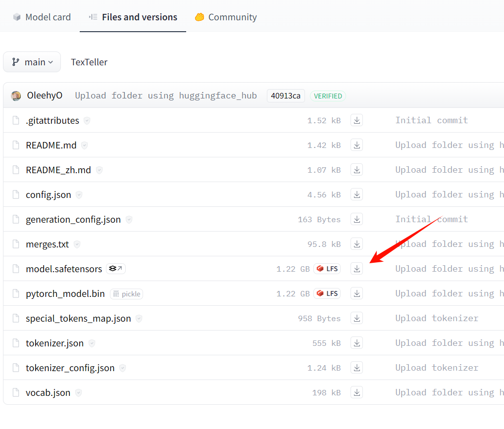This screenshot has width=504, height=429.
Task: Click the safe-scan shield icon next to .gitattributes
Action: coord(87,121)
